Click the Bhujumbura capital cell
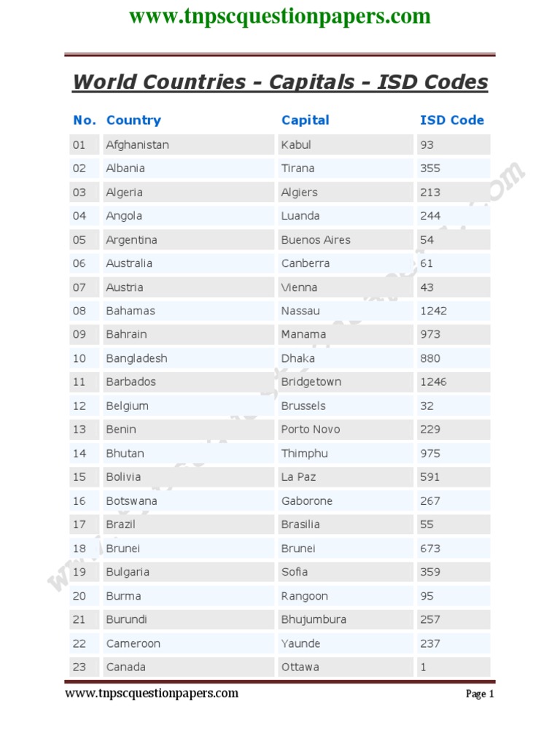Screen dimensions: 560x747 (314, 619)
